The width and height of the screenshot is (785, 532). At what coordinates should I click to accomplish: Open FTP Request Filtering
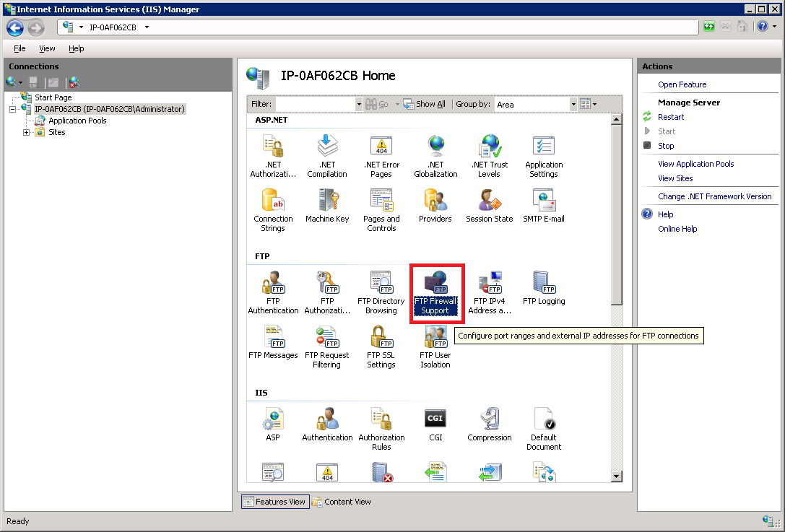(x=327, y=346)
